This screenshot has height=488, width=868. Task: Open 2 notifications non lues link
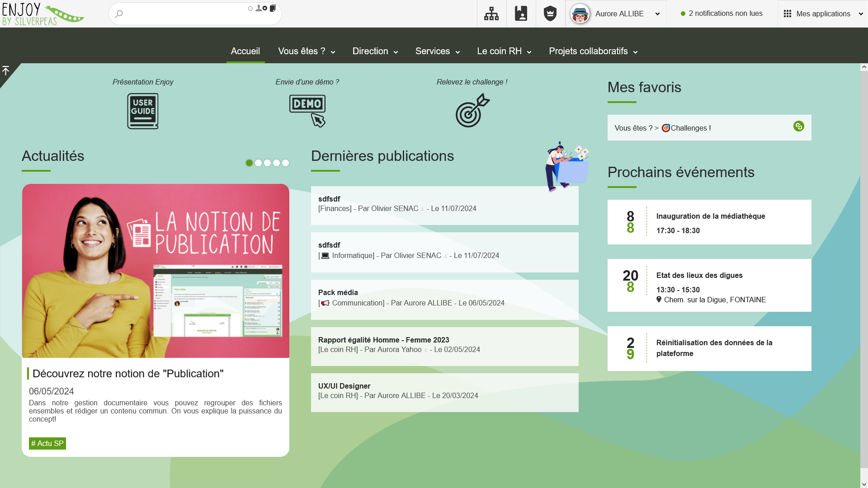click(725, 14)
